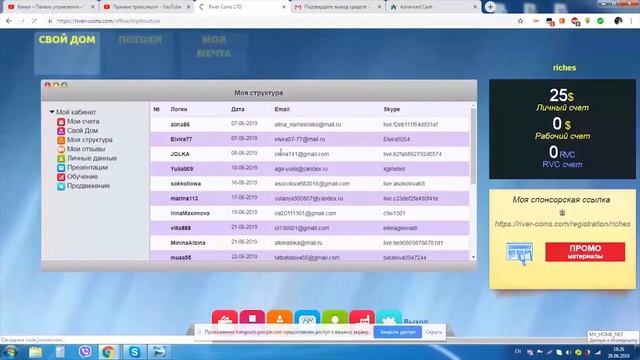Viewport: 640px width, 360px height.
Task: Click pink square dock icon
Action: [252, 318]
